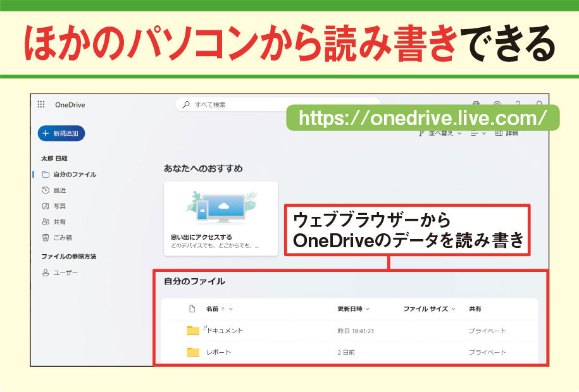This screenshot has height=392, width=579.
Task: Open the ごみ箱 (Recycle bin)
Action: [x=60, y=236]
